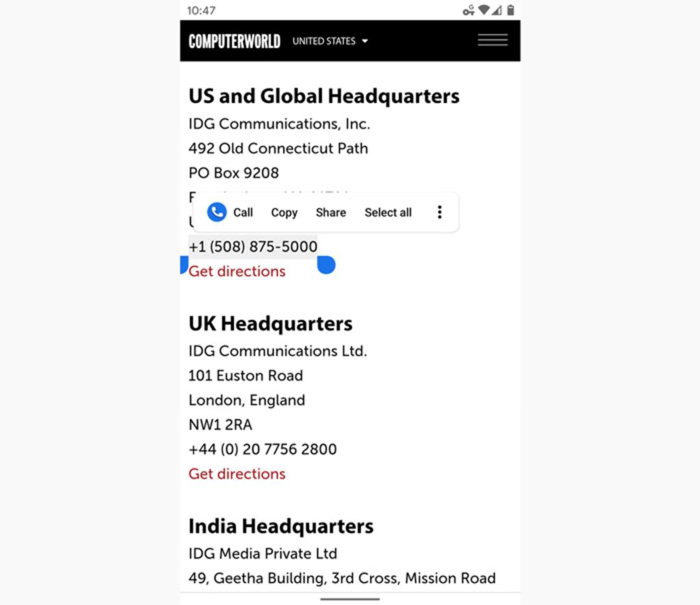The image size is (700, 605).
Task: Tap the right blue selection handle
Action: (x=326, y=265)
